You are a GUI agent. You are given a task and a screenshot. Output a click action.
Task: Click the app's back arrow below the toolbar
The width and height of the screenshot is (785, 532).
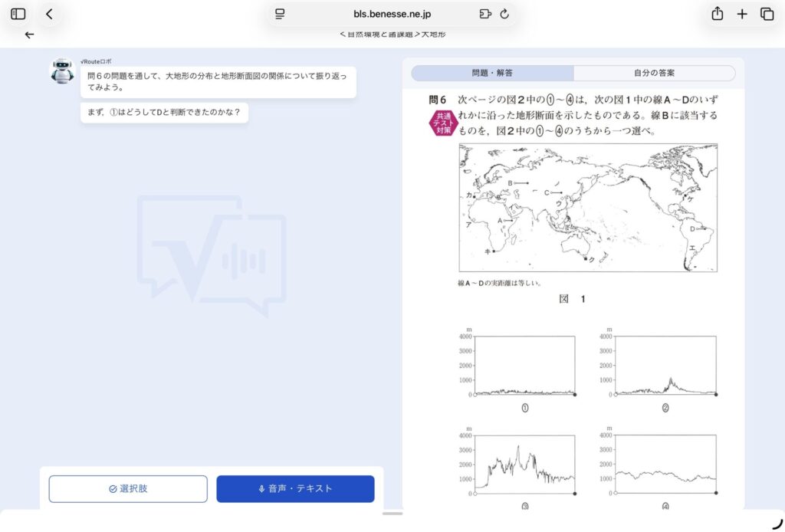point(29,34)
